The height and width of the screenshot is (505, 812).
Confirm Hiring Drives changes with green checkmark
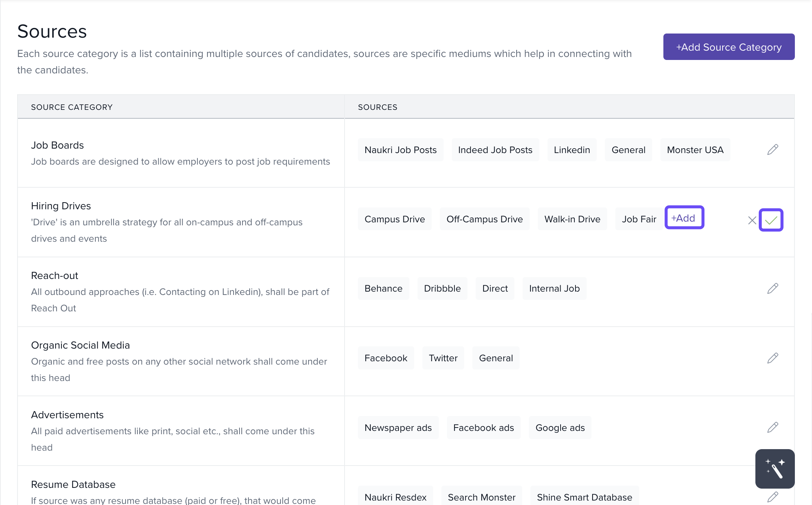[771, 220]
